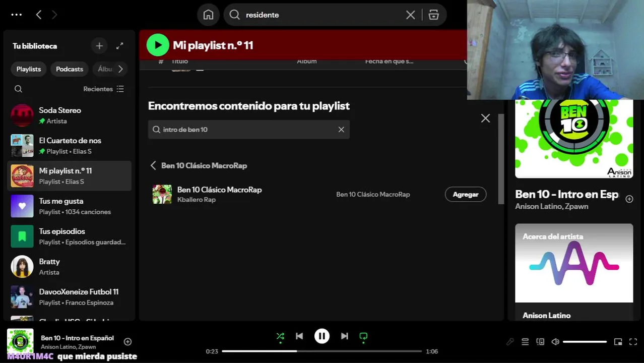Open the mini player
This screenshot has width=644, height=363.
pos(618,342)
